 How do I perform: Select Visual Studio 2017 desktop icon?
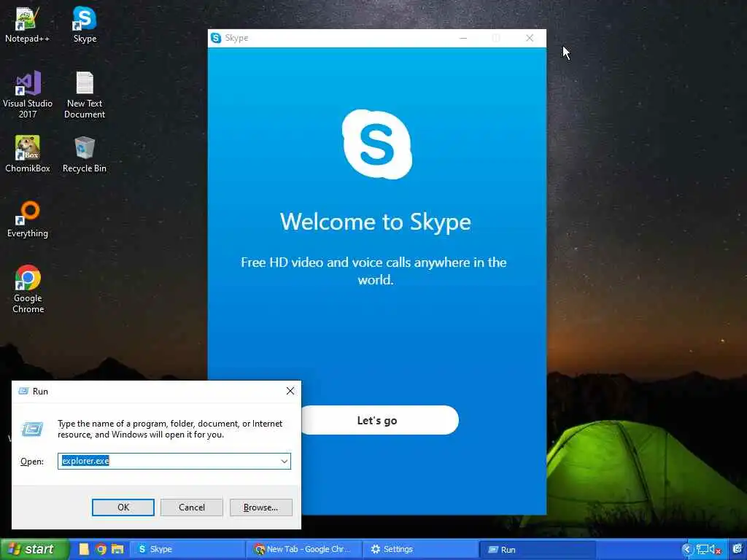pos(28,94)
